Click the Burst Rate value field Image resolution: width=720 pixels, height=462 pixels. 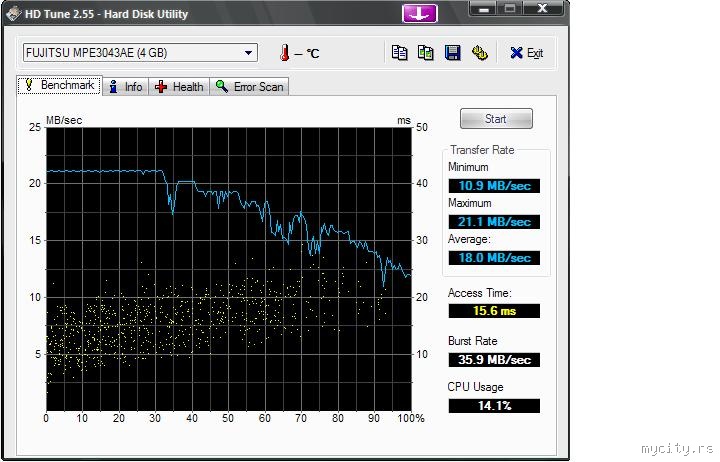click(494, 360)
